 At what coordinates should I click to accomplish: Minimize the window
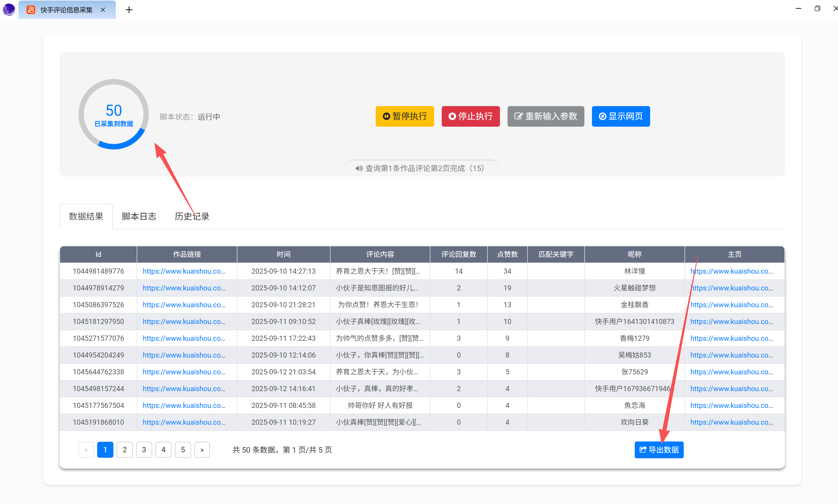click(x=798, y=8)
